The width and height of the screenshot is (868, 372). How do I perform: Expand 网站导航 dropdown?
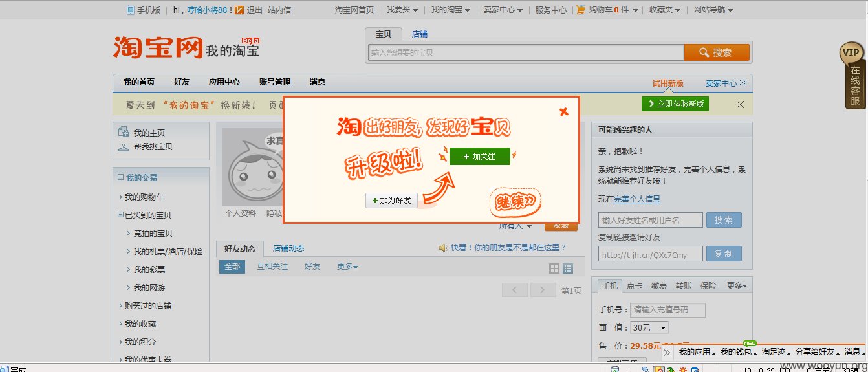click(x=713, y=10)
